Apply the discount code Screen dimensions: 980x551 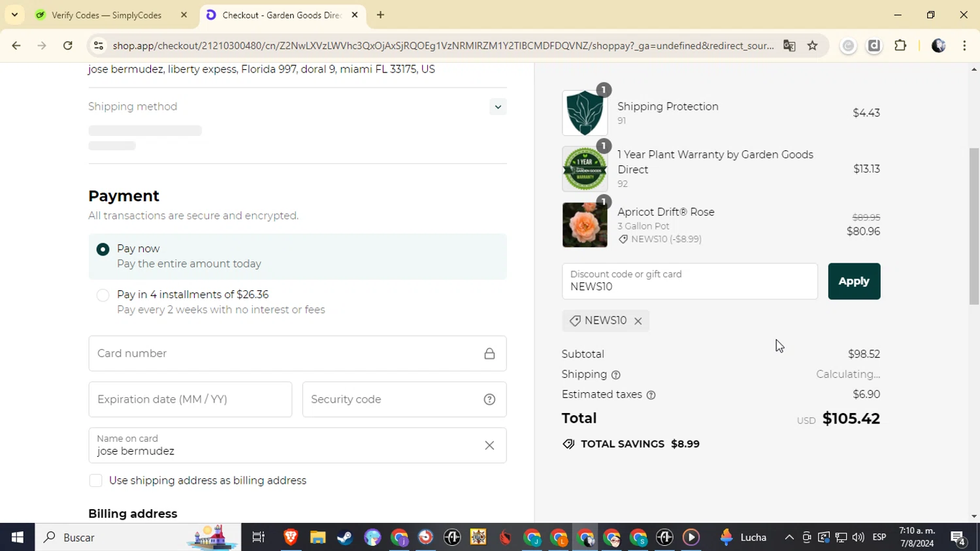coord(854,281)
